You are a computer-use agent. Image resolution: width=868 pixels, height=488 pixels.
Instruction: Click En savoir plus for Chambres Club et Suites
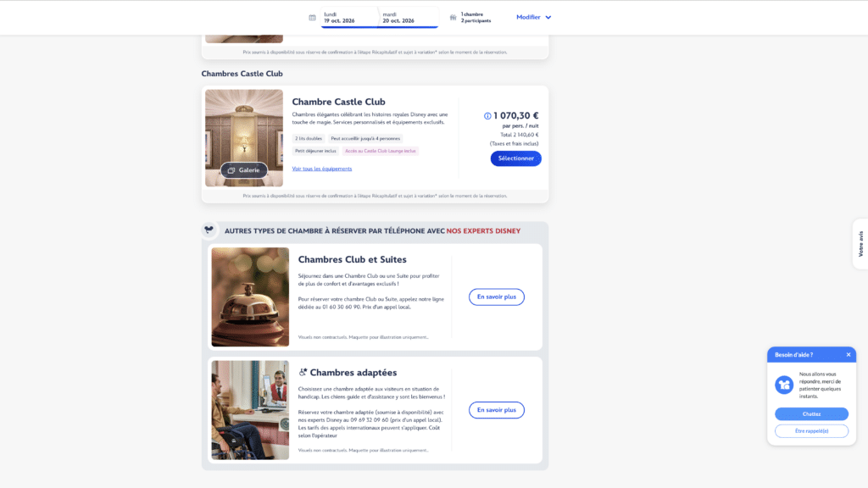(497, 297)
